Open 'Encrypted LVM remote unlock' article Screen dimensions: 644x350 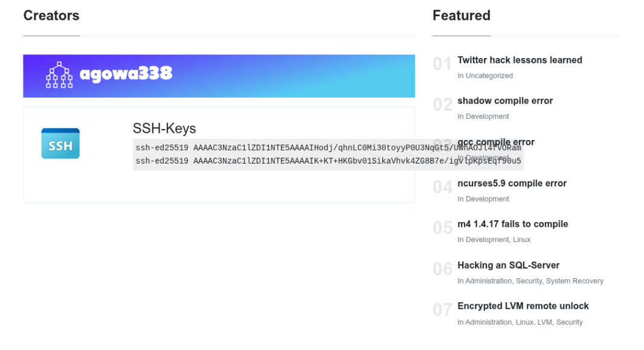point(523,306)
